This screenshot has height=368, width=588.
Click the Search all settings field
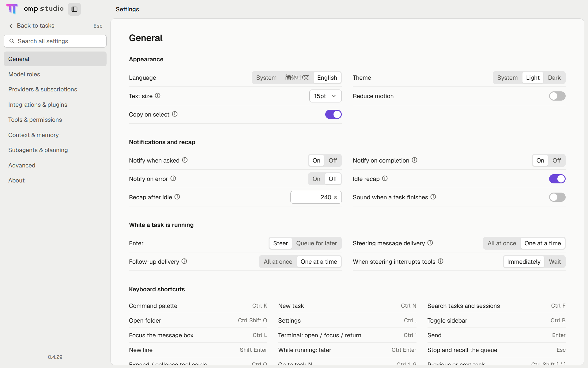tap(55, 41)
